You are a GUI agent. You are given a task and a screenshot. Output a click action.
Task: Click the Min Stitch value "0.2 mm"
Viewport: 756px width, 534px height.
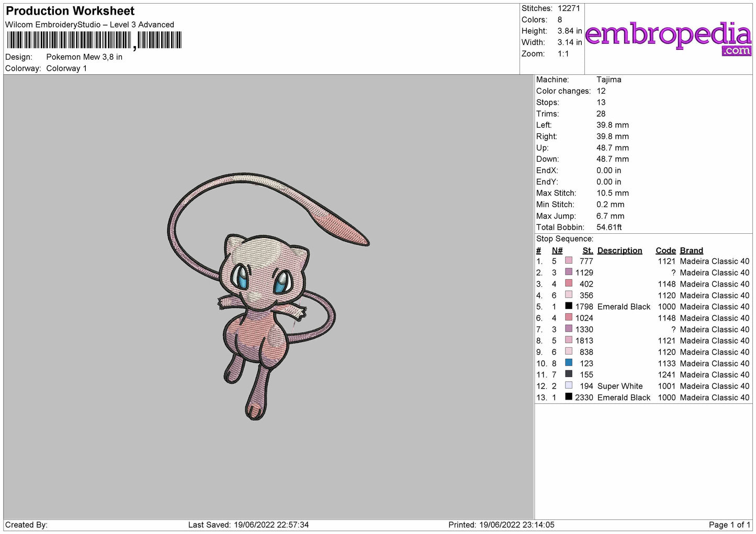[x=611, y=204]
